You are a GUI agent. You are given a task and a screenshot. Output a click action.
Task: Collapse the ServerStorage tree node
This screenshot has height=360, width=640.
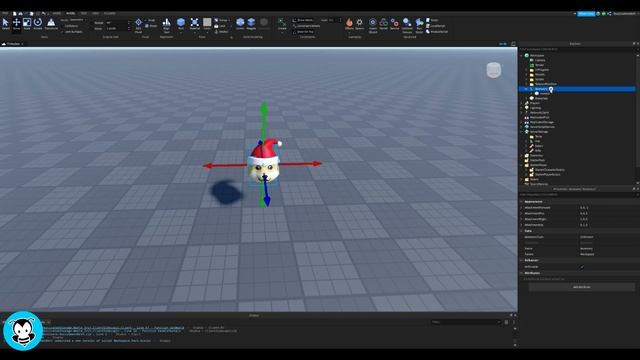521,131
